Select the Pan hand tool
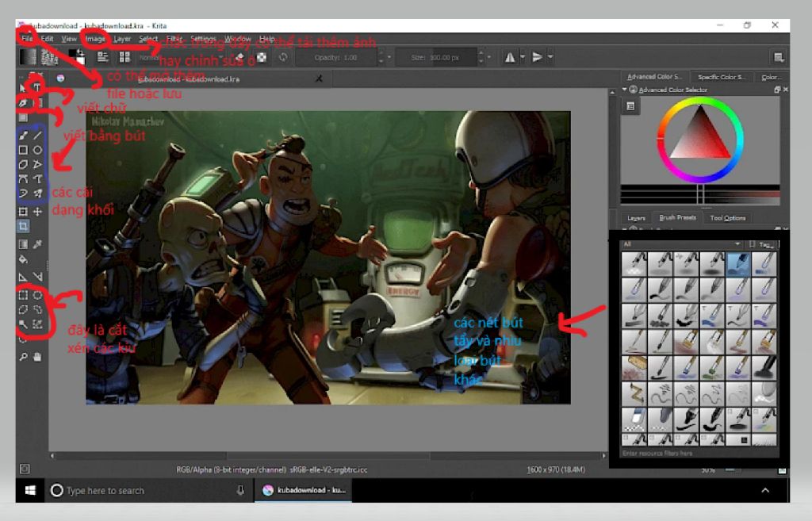812x521 pixels. tap(37, 357)
